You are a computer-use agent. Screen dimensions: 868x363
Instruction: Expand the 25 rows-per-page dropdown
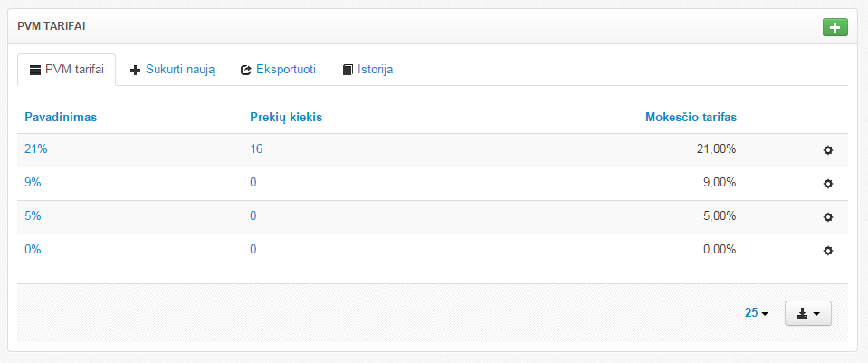tap(756, 313)
